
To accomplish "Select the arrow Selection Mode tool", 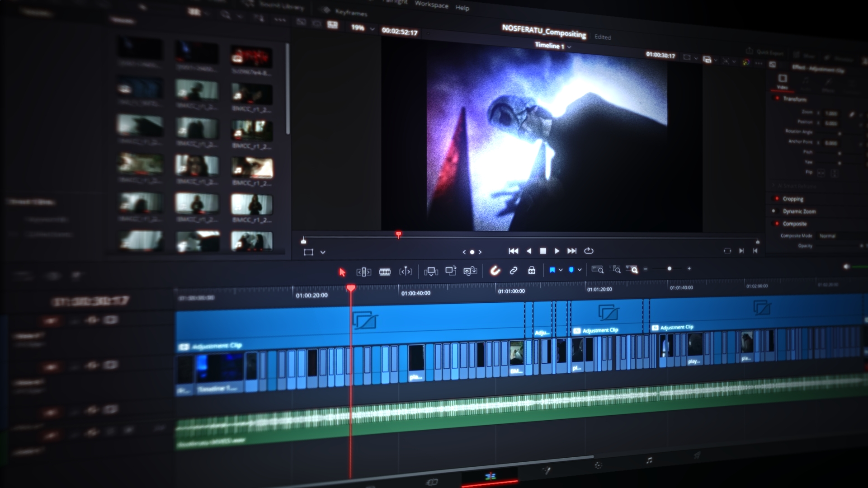I will 342,272.
